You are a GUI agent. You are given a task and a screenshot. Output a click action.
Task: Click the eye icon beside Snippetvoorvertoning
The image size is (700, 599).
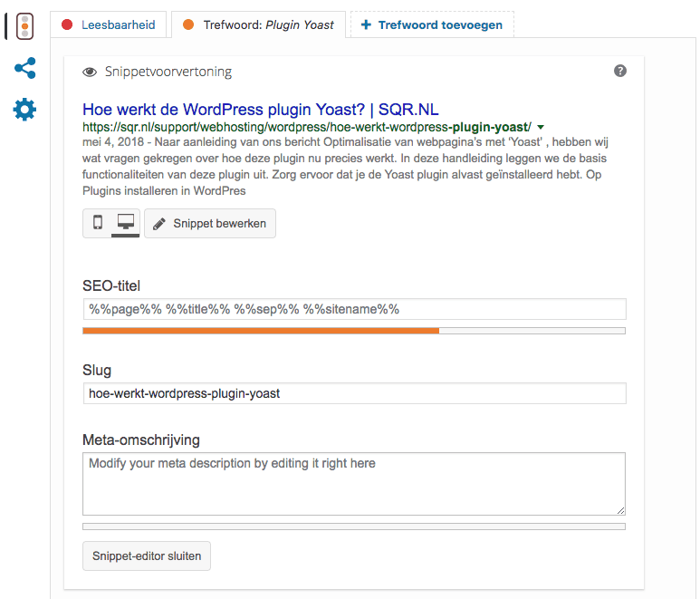[90, 72]
